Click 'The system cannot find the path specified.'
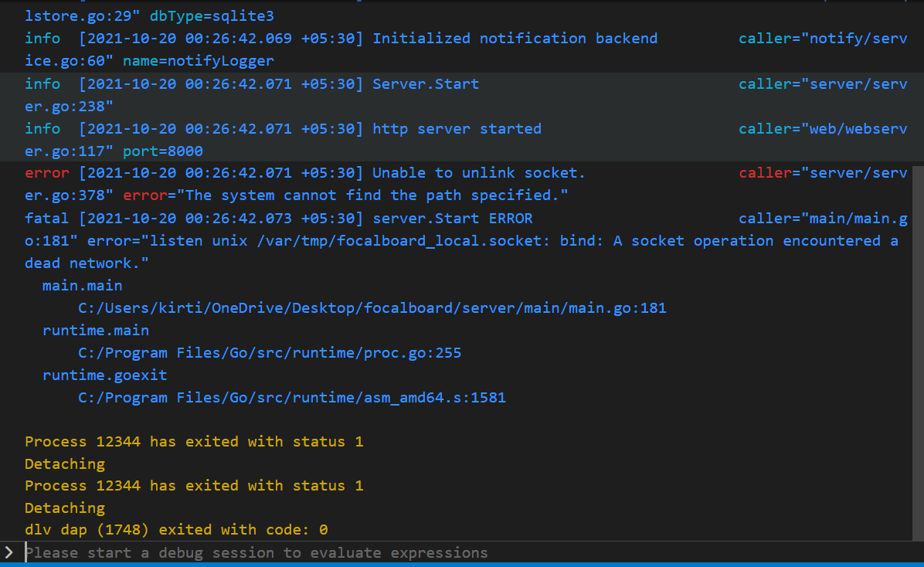This screenshot has height=567, width=924. coord(372,195)
